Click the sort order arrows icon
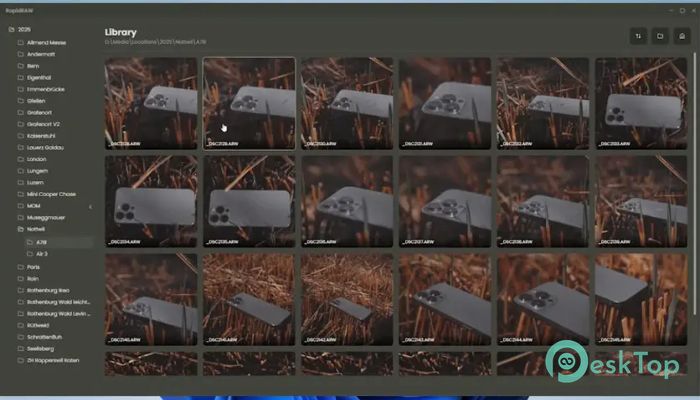 [638, 36]
